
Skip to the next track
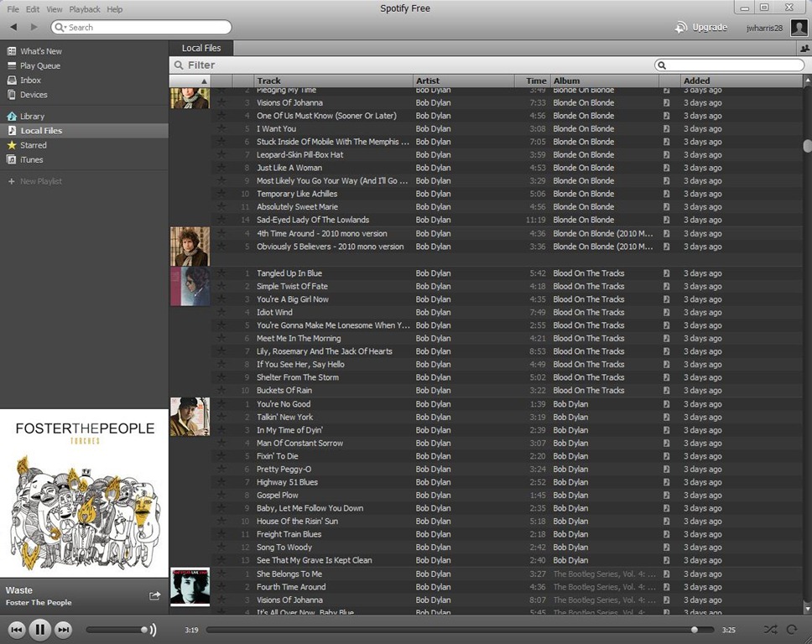click(63, 630)
